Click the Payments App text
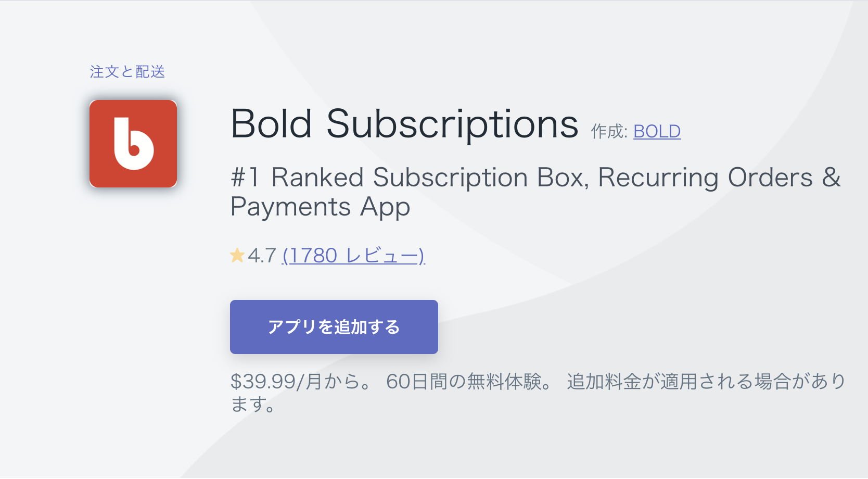This screenshot has height=479, width=868. click(320, 207)
